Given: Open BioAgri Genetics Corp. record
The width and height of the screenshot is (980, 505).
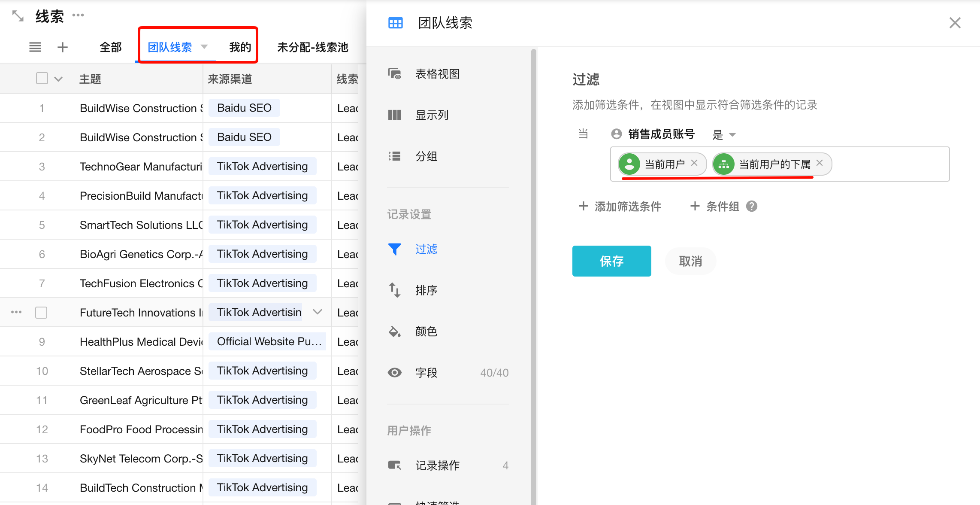Looking at the screenshot, I should [x=141, y=254].
